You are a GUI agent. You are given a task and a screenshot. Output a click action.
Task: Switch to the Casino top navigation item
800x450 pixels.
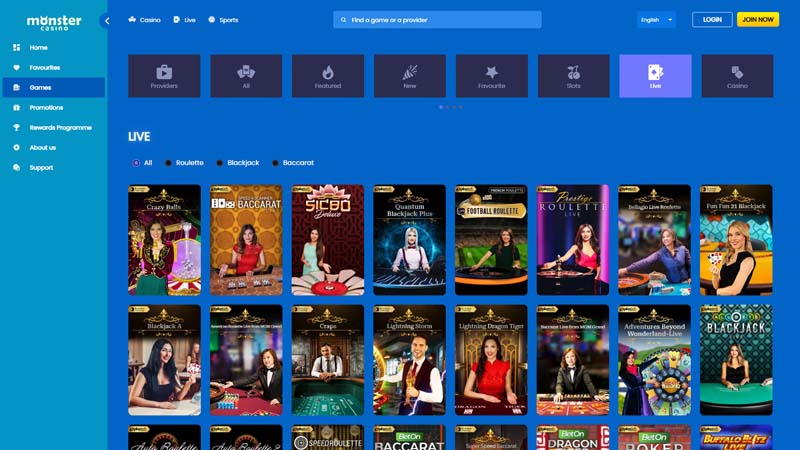(144, 20)
